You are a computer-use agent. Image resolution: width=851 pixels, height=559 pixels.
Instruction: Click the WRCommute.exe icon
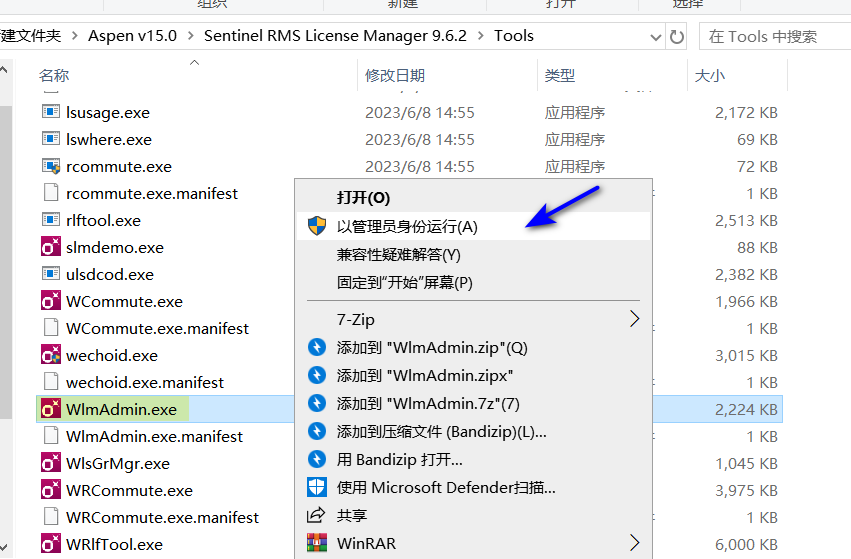click(51, 490)
